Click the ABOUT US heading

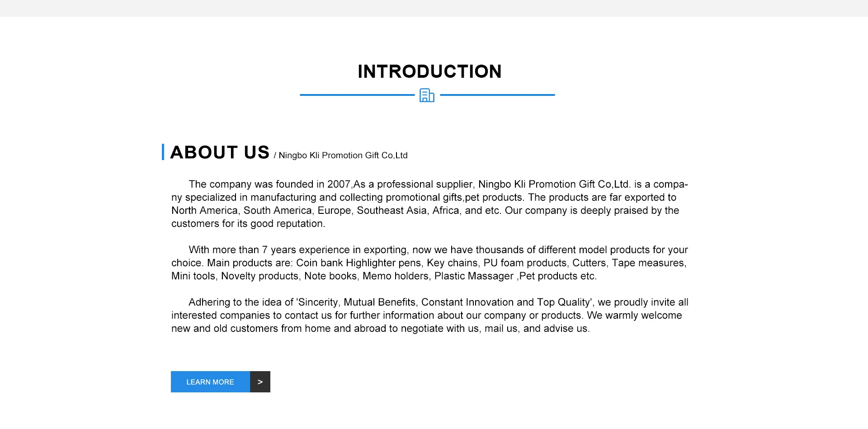[x=220, y=152]
